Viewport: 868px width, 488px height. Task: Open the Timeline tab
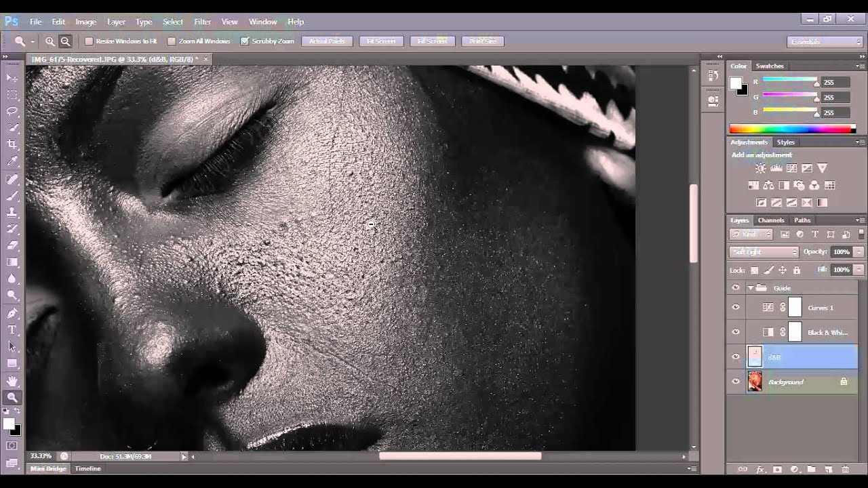point(87,469)
